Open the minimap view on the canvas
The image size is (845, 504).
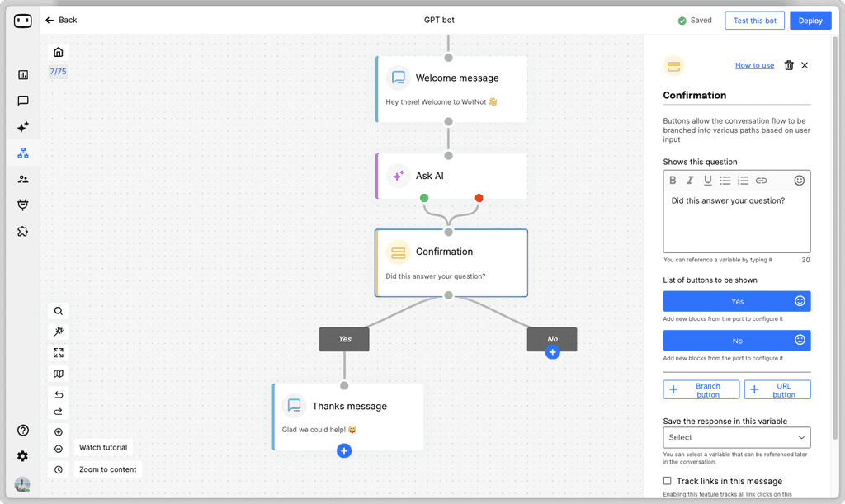[x=58, y=373]
